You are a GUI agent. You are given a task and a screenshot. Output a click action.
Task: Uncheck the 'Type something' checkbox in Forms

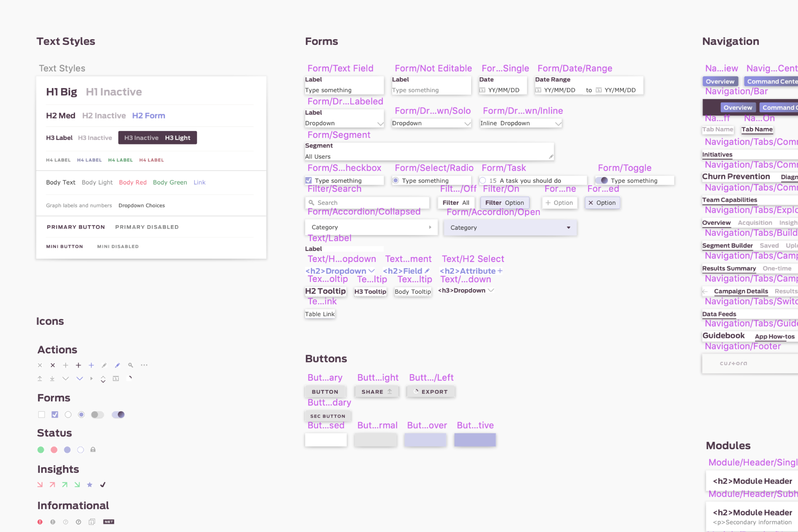(x=309, y=181)
